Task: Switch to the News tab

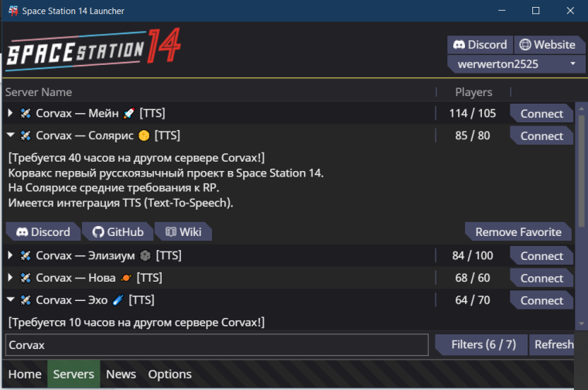Action: (x=121, y=374)
